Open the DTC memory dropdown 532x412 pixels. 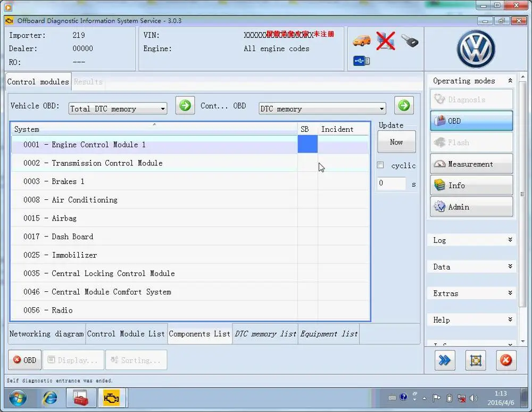point(322,109)
